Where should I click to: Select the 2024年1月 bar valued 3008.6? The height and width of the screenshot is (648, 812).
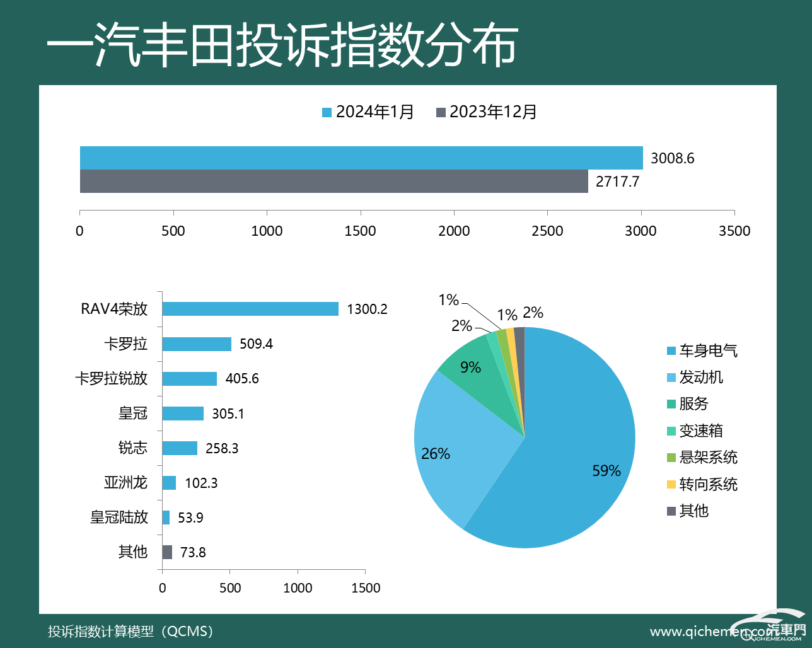tap(361, 158)
